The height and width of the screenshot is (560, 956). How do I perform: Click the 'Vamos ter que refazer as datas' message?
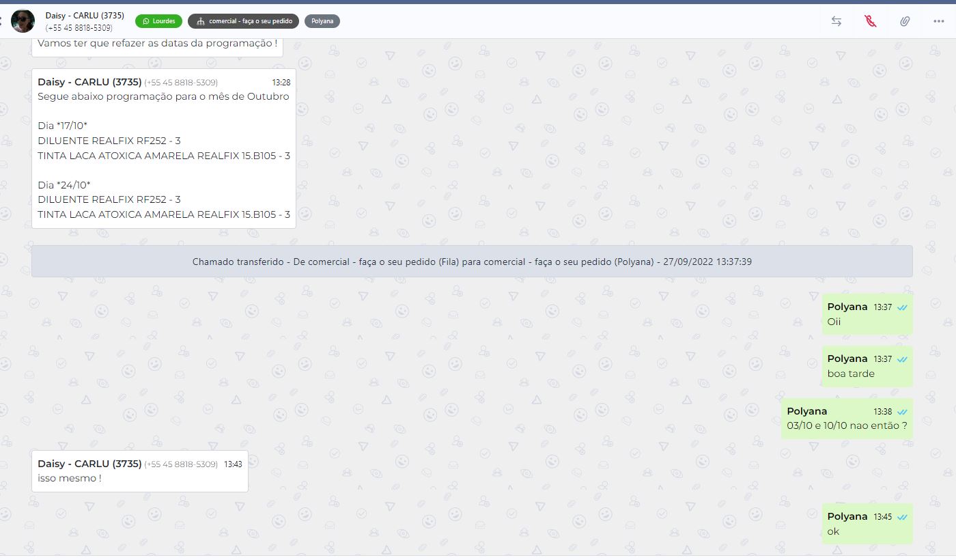(157, 44)
